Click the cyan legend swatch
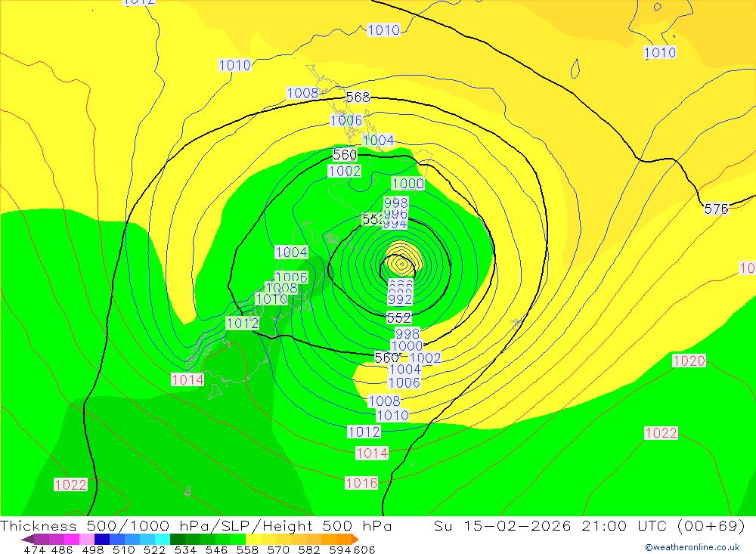This screenshot has height=554, width=756. click(163, 539)
